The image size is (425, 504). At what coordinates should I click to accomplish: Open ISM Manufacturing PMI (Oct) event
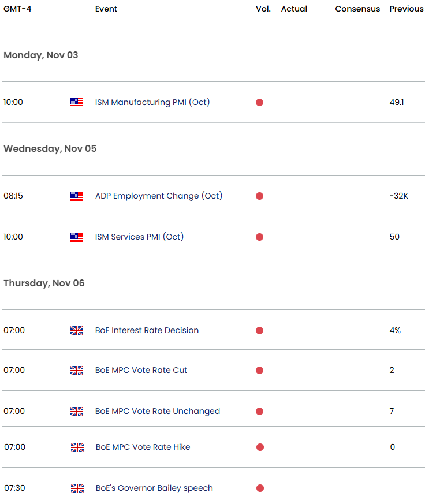coord(152,102)
